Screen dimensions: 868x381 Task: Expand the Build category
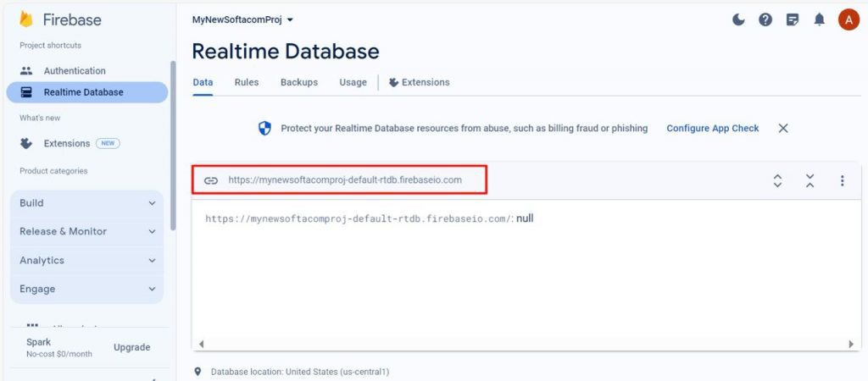tap(87, 203)
